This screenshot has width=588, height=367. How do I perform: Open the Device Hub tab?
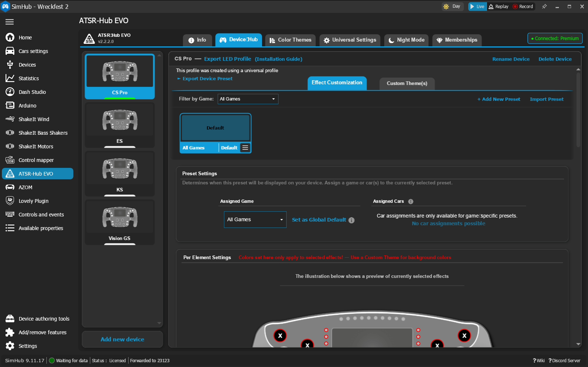239,40
